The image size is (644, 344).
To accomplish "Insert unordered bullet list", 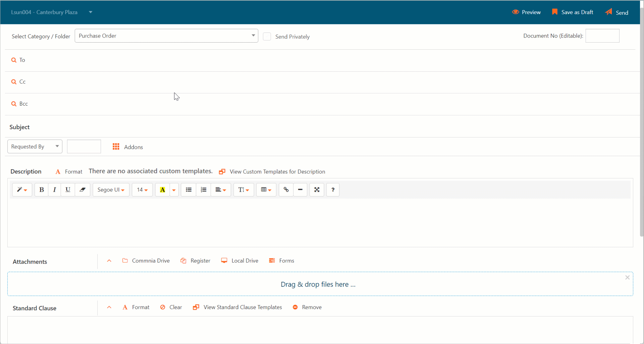I will click(x=189, y=190).
